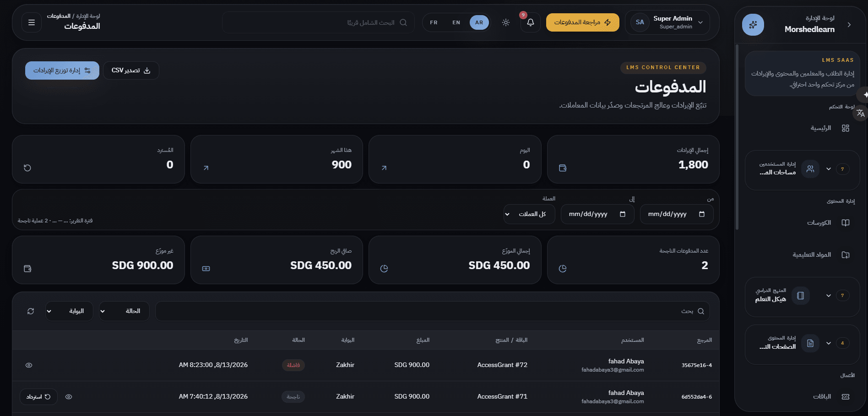Click the curriculum notebook icon in sidebar
868x416 pixels.
tap(800, 296)
